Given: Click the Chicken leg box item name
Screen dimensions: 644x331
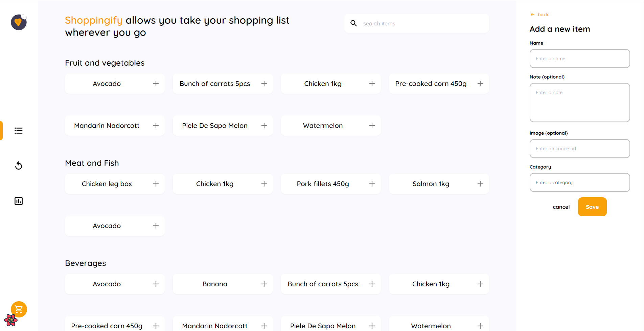Looking at the screenshot, I should click(107, 184).
